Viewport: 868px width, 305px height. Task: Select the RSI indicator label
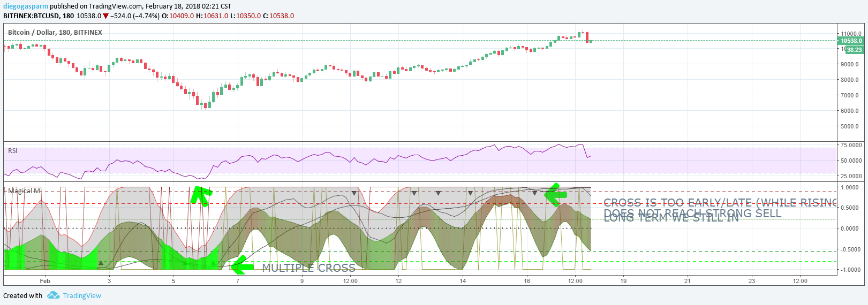13,151
